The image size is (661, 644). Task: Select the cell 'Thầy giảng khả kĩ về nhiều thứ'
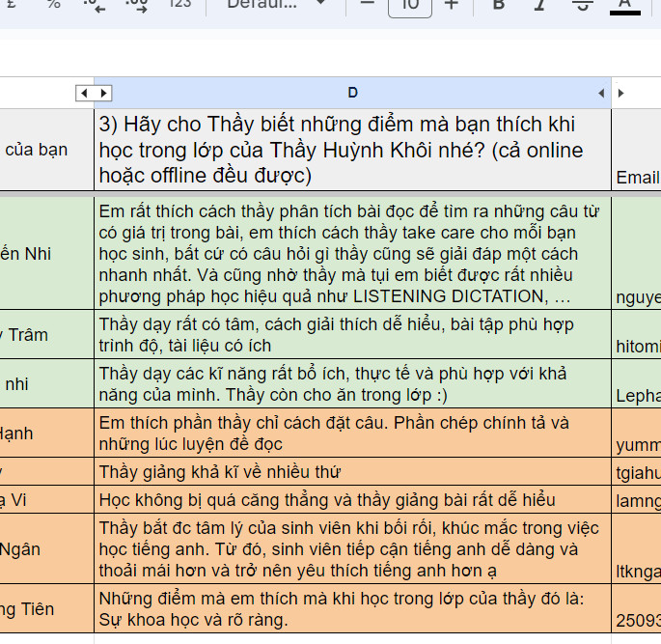[352, 471]
